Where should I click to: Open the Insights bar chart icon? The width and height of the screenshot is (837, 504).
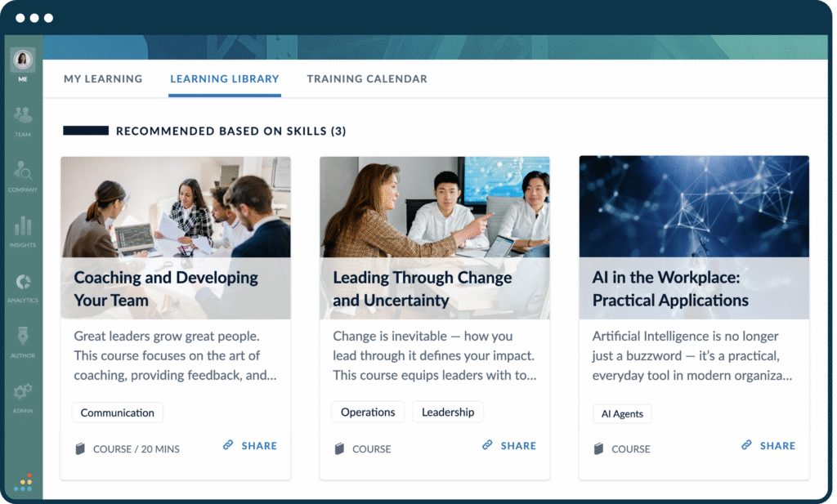tap(22, 225)
